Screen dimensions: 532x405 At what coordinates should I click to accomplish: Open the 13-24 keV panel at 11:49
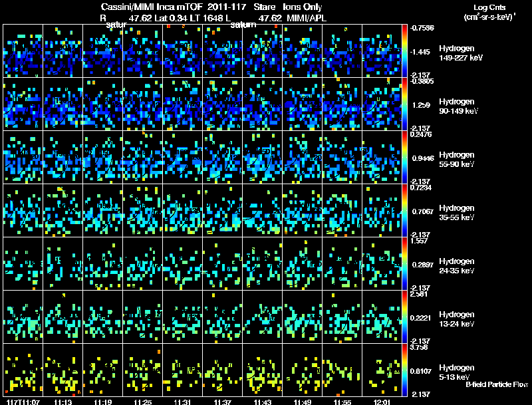(x=303, y=317)
